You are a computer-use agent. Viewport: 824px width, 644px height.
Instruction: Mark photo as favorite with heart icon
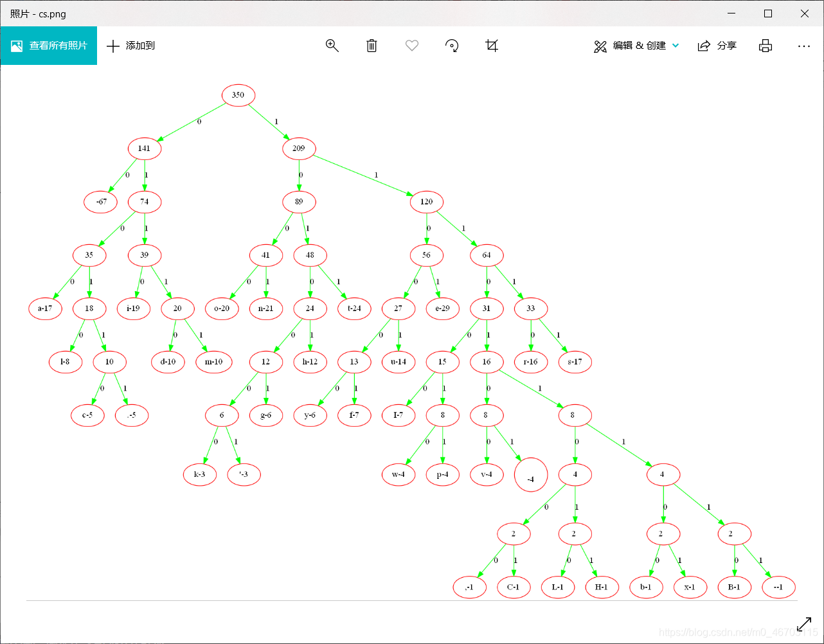412,46
